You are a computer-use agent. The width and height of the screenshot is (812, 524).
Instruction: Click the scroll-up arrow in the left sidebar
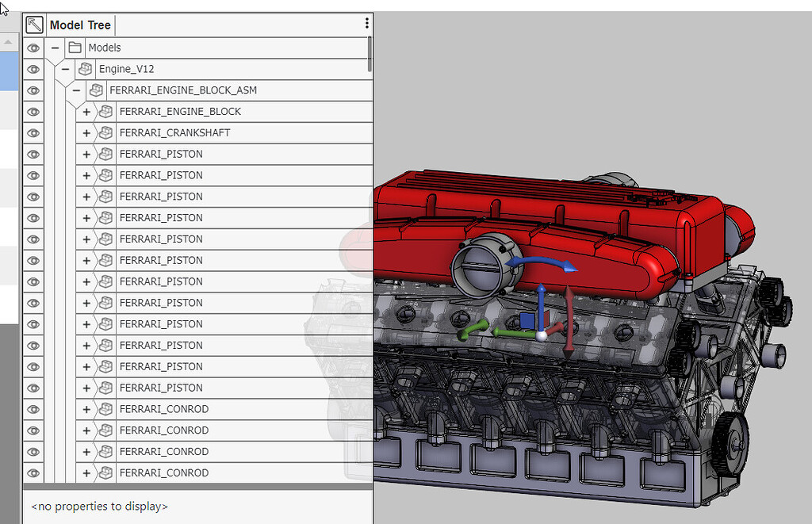8,42
